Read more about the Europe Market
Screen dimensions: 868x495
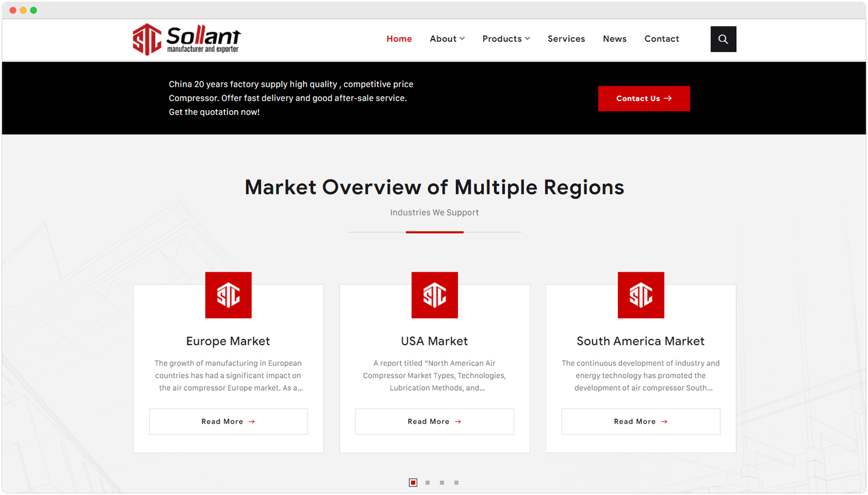coord(228,421)
